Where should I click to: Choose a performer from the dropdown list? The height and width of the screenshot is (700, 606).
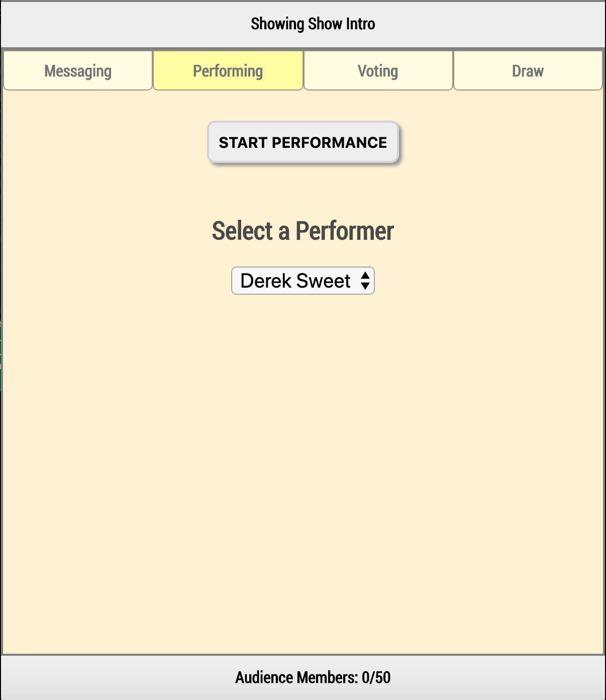(302, 281)
